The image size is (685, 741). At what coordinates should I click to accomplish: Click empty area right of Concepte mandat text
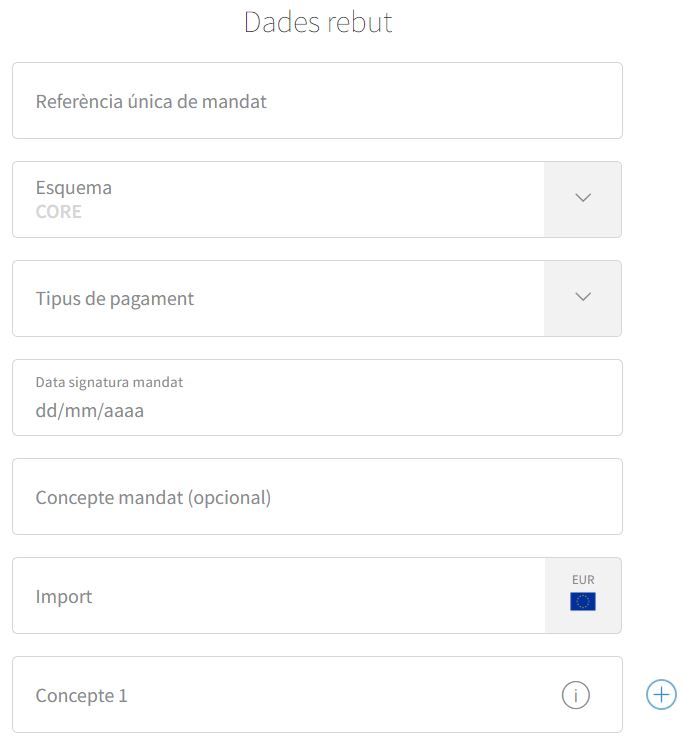click(x=444, y=497)
